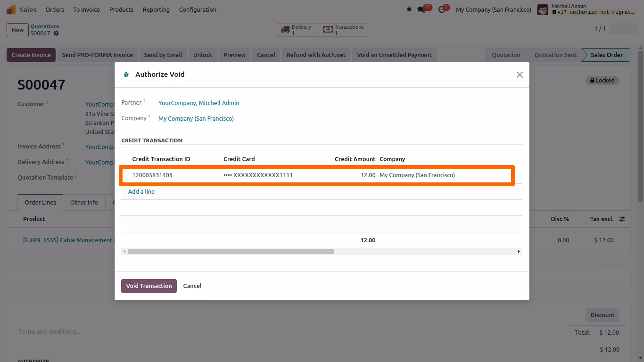The width and height of the screenshot is (644, 362).
Task: Open the Reporting menu
Action: (x=156, y=9)
